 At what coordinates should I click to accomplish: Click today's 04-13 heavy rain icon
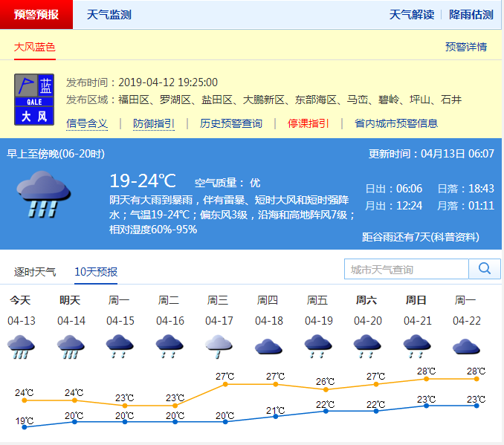[x=20, y=346]
